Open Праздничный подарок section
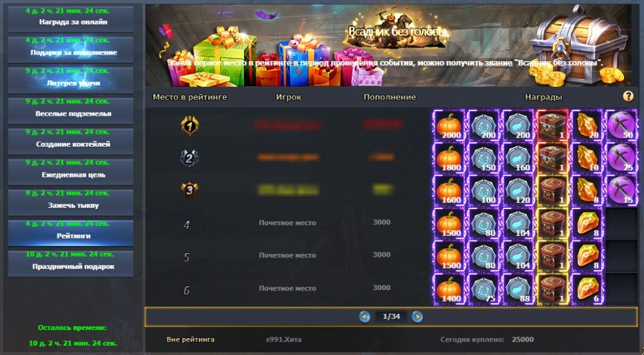Viewport: 644px width, 355px height. pyautogui.click(x=71, y=264)
